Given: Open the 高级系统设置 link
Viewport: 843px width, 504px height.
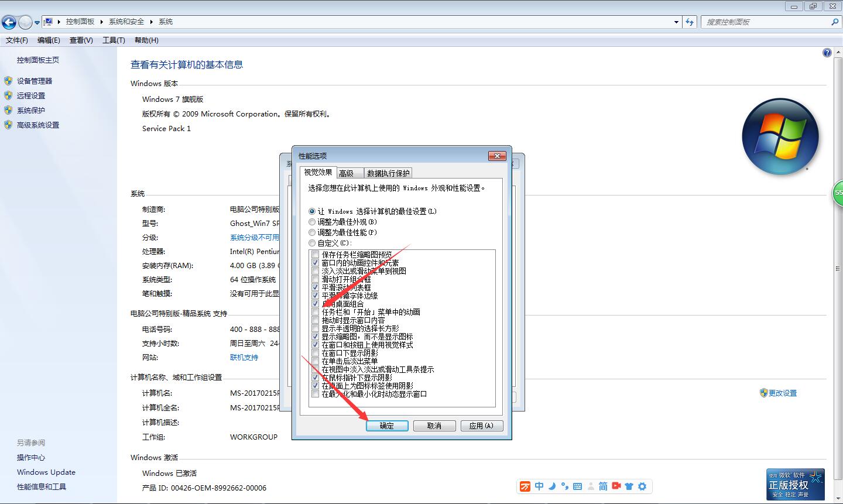Looking at the screenshot, I should tap(38, 125).
